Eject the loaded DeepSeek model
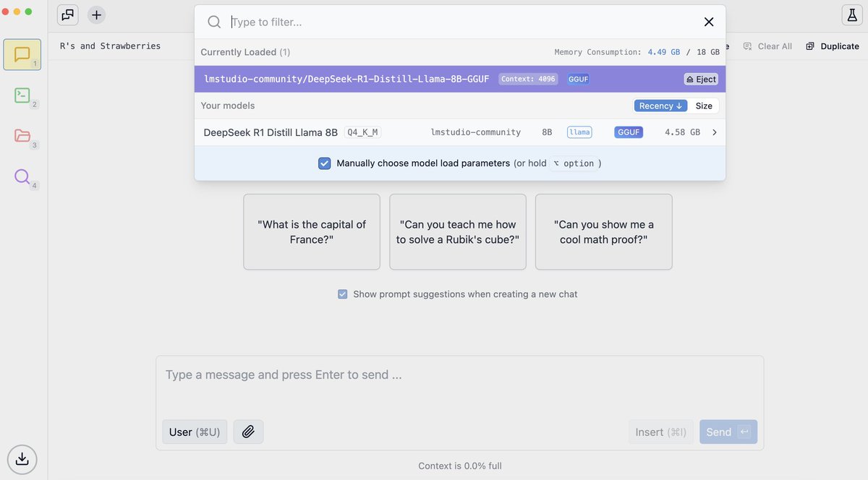868x480 pixels. pos(701,80)
